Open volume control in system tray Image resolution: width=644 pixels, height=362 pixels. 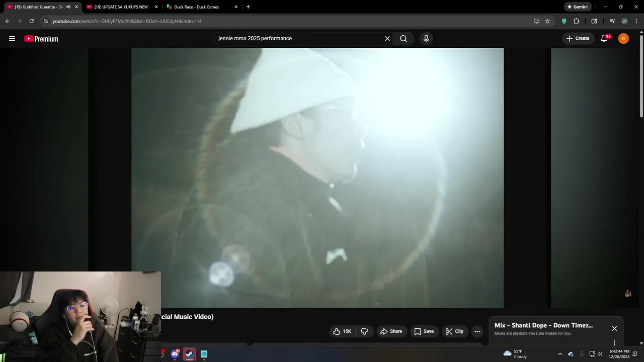tap(600, 354)
